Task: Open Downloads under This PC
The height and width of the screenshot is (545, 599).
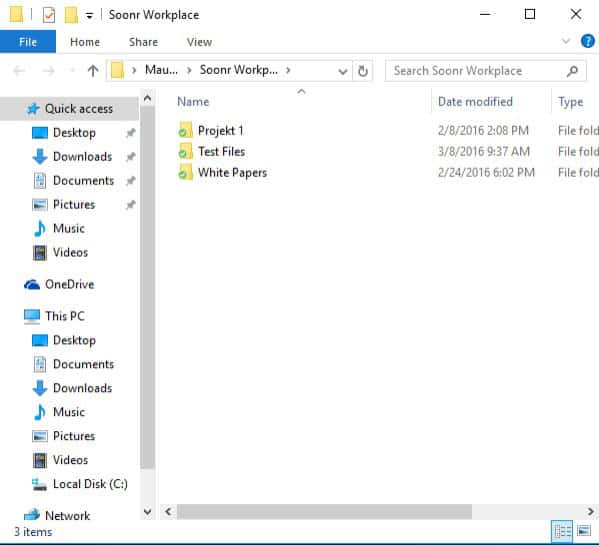Action: pyautogui.click(x=83, y=388)
